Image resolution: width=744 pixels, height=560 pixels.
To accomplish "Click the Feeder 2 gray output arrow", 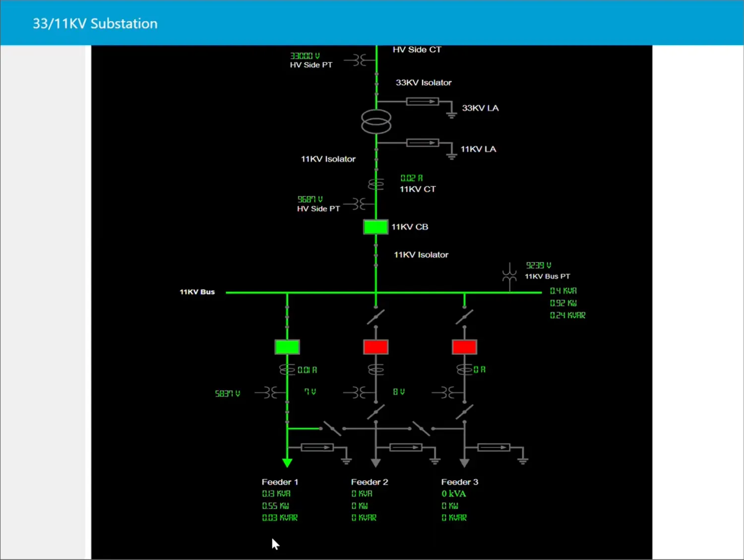I will click(375, 463).
